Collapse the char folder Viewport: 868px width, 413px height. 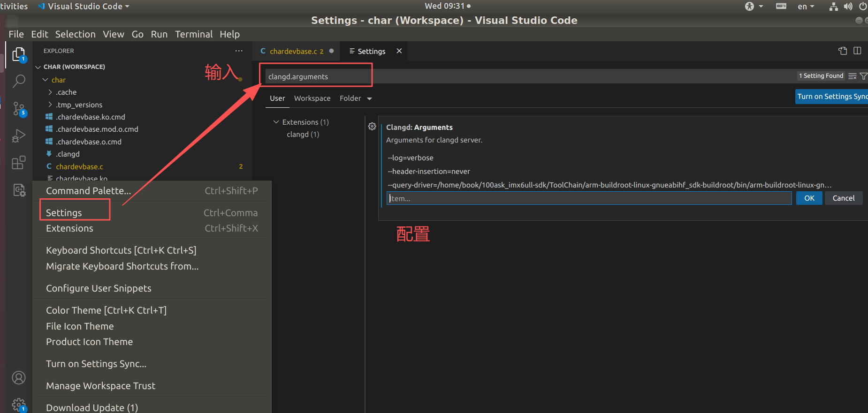coord(54,80)
